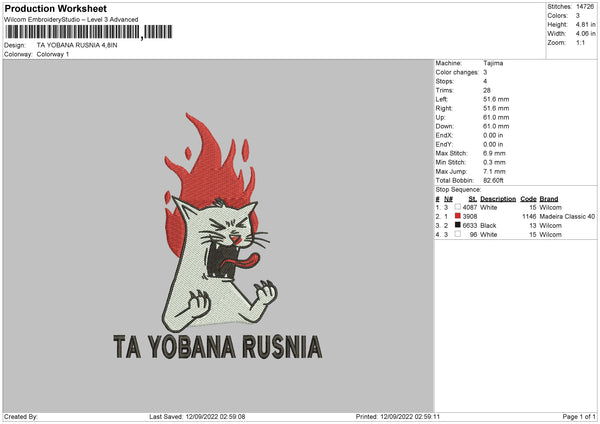The height and width of the screenshot is (424, 600).
Task: Click the 'Code' column header
Action: (528, 199)
